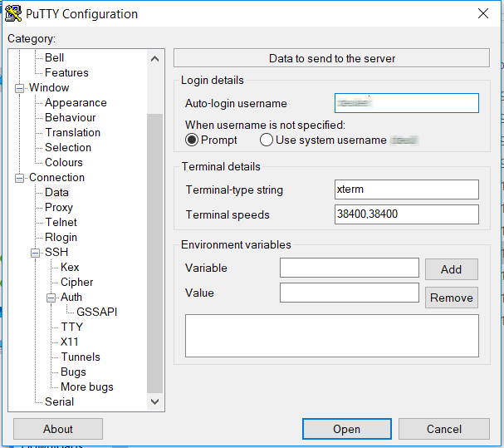The height and width of the screenshot is (448, 504).
Task: Collapse the Auth tree node
Action: 51,298
